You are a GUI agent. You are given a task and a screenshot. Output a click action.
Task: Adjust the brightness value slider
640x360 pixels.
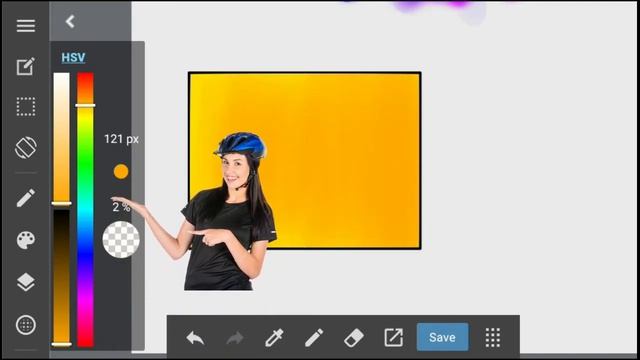click(x=62, y=278)
